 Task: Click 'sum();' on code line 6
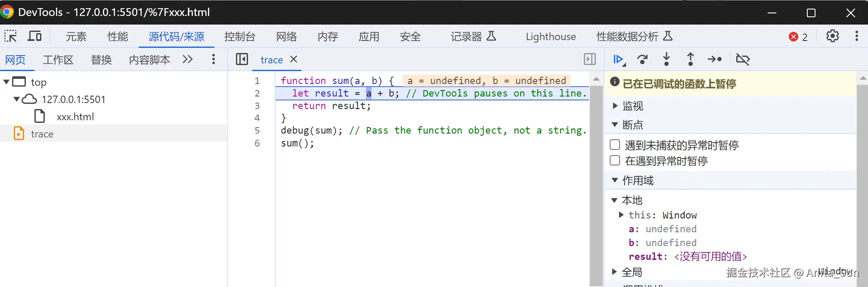[x=298, y=143]
